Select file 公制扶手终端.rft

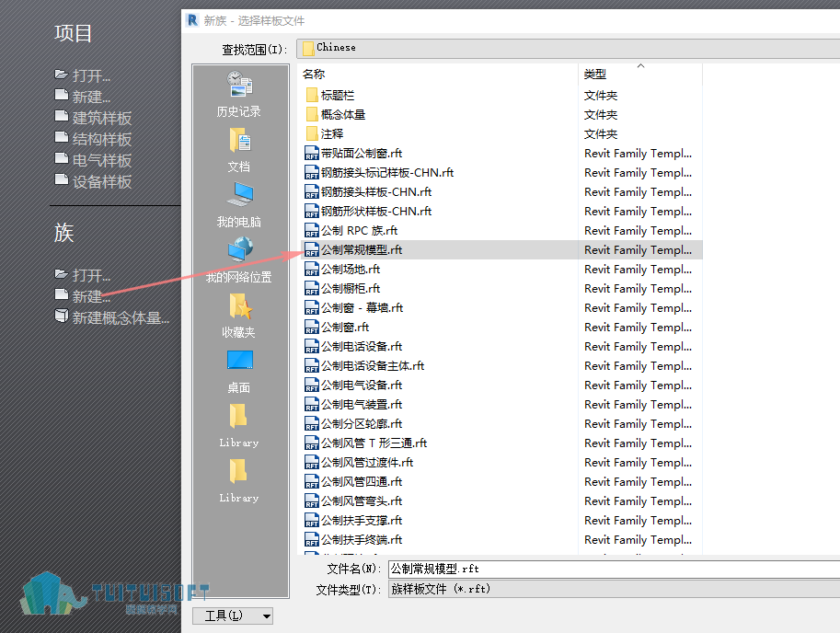point(353,539)
